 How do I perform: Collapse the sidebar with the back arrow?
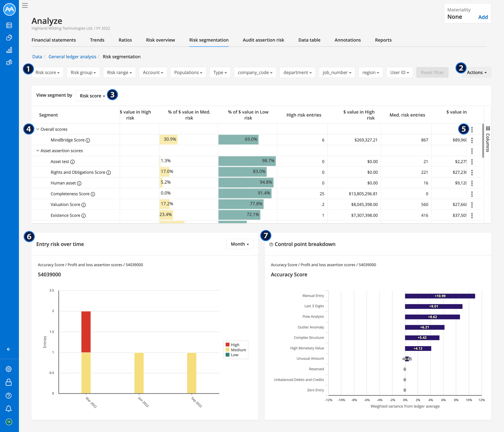[9, 349]
